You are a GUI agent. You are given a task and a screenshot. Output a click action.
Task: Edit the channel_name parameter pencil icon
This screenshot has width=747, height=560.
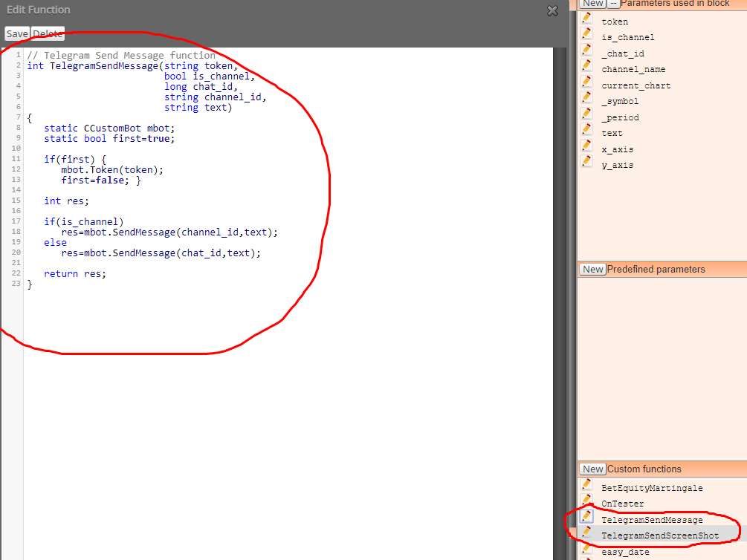pyautogui.click(x=587, y=66)
